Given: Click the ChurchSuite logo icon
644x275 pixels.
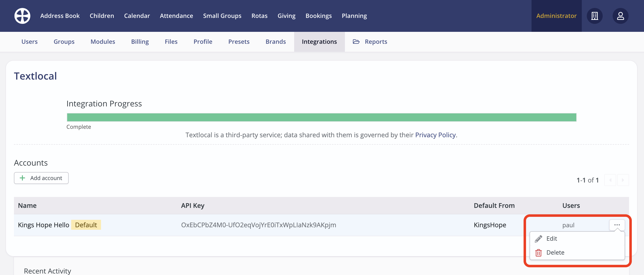Looking at the screenshot, I should pos(22,16).
